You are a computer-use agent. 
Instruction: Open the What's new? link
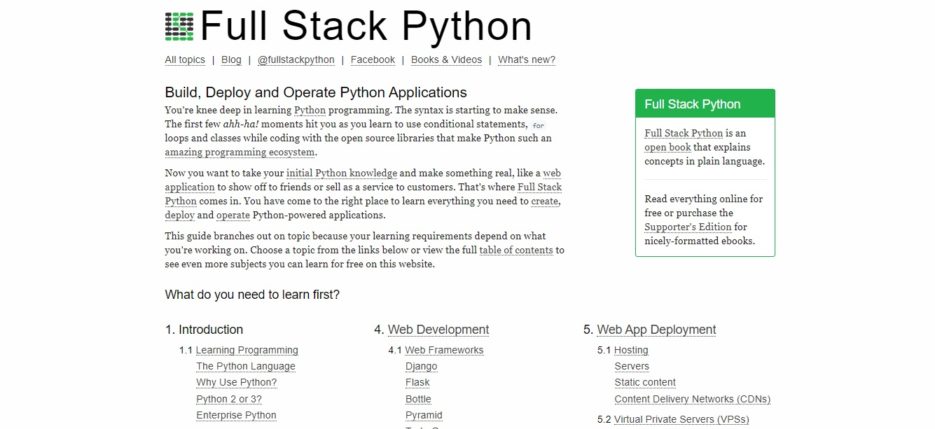coord(527,60)
